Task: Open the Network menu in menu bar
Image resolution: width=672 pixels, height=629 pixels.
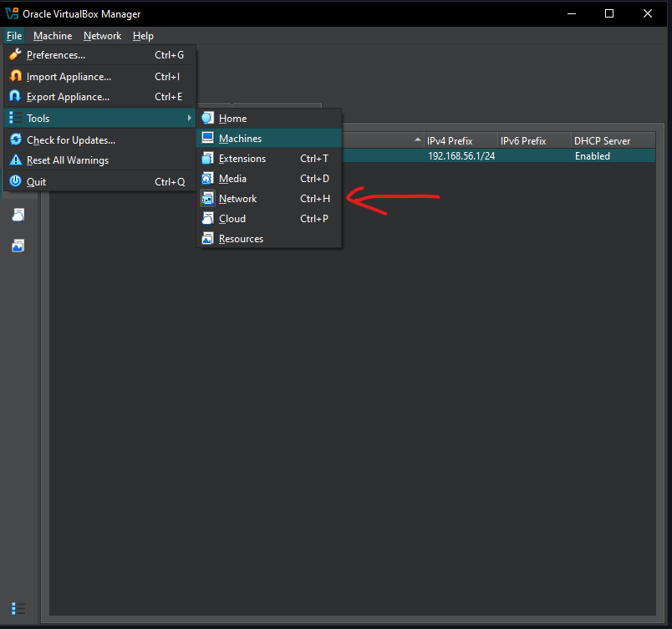Action: tap(102, 36)
